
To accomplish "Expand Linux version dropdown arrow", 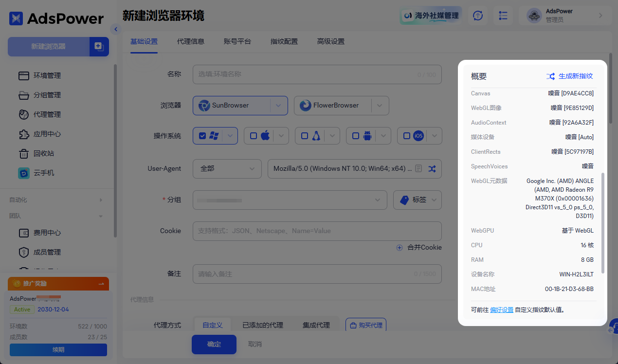I will point(332,136).
